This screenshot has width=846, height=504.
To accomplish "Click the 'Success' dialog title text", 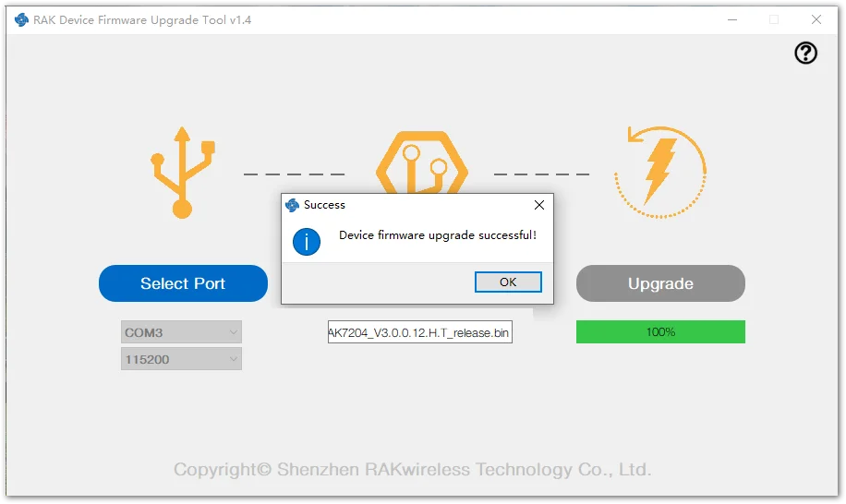I will 324,205.
